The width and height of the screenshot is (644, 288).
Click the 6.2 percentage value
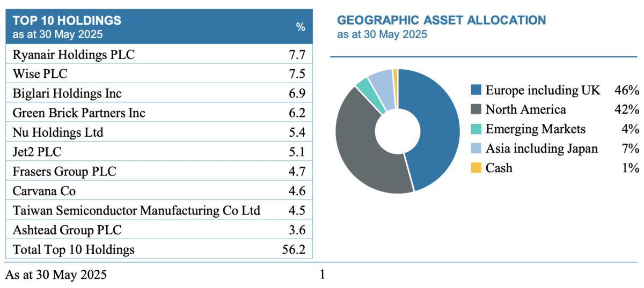297,113
